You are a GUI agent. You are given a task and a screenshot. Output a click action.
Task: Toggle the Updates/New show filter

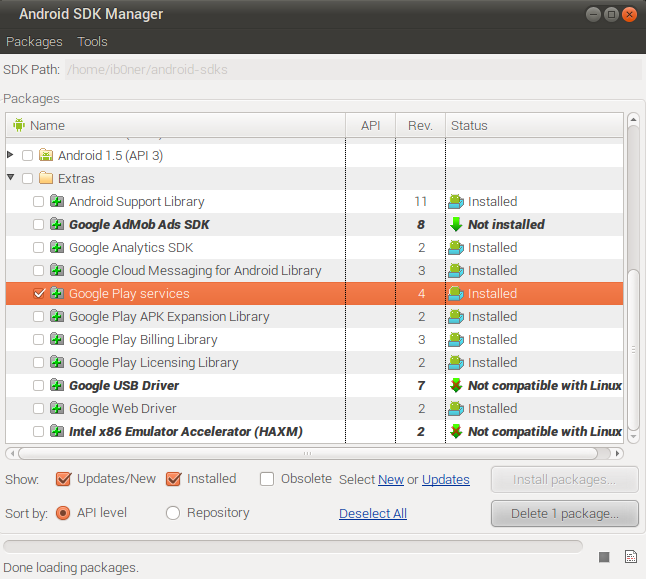pos(63,479)
